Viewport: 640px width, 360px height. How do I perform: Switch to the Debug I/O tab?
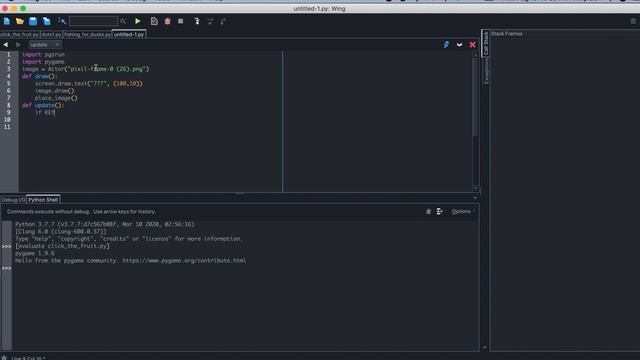tap(13, 200)
